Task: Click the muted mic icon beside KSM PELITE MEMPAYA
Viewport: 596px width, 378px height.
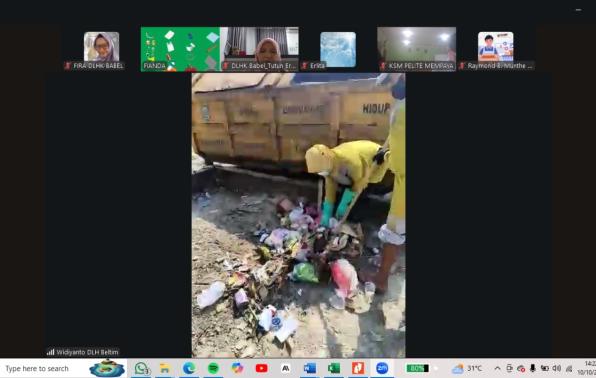Action: (383, 66)
